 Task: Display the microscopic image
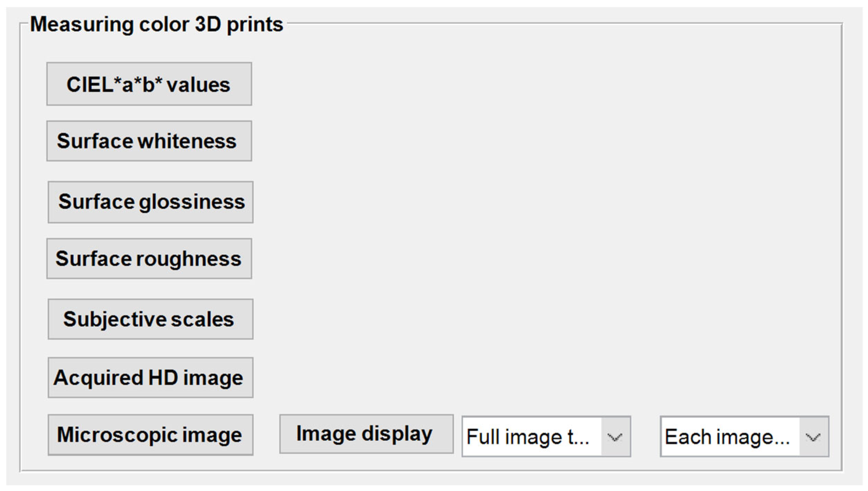point(151,435)
